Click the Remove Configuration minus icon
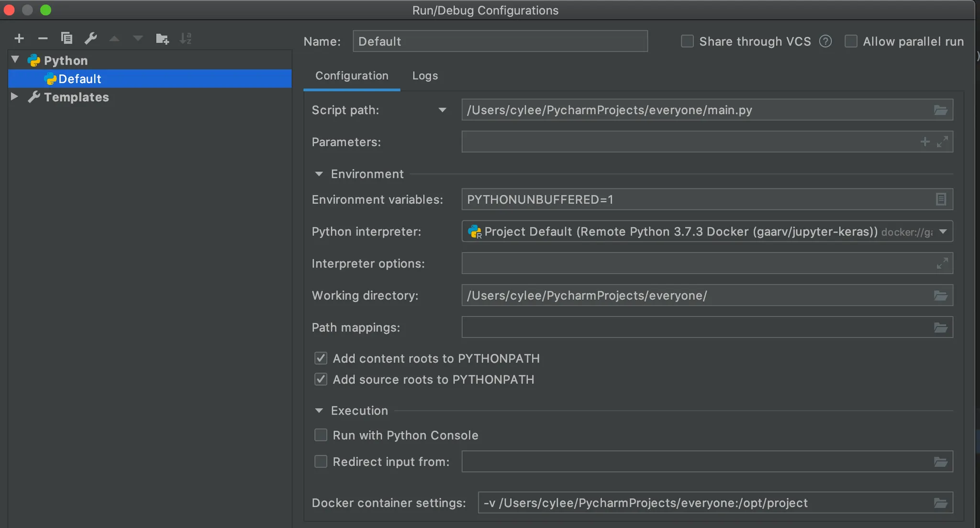The image size is (980, 528). [x=43, y=38]
